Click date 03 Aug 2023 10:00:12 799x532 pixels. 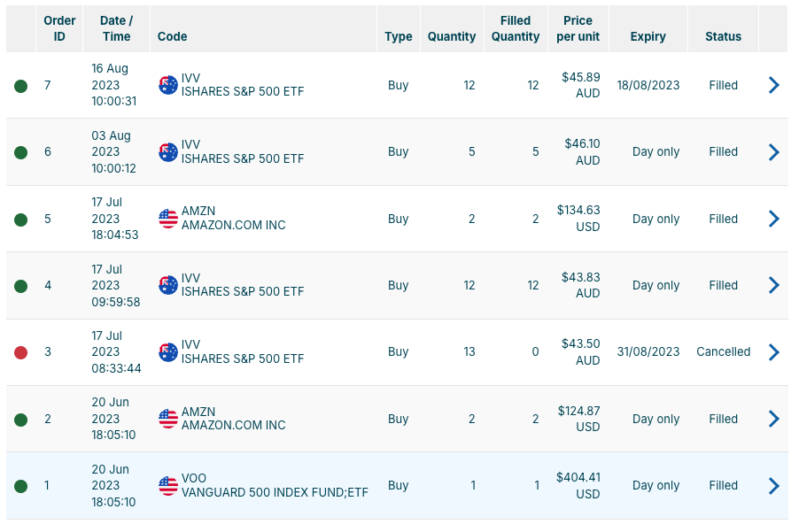click(x=113, y=151)
